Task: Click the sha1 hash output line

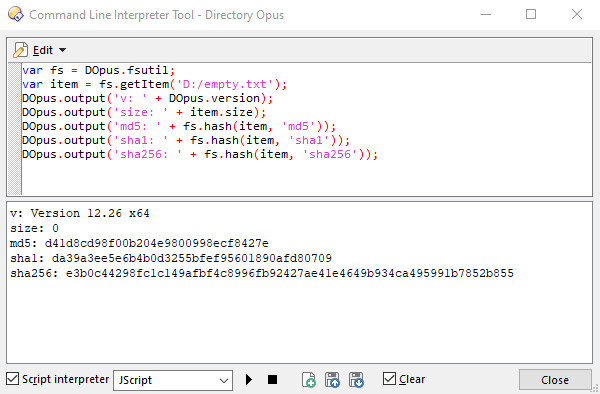Action: coord(171,258)
